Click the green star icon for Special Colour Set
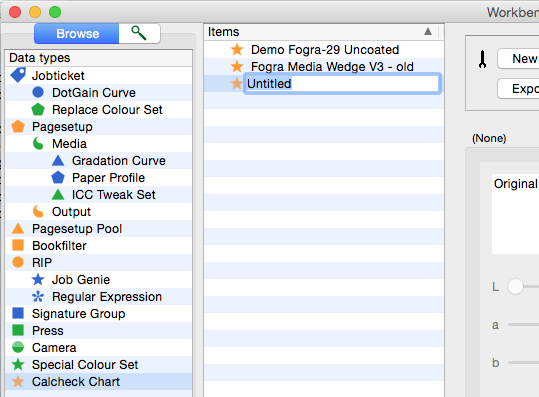The image size is (539, 397). pos(18,364)
